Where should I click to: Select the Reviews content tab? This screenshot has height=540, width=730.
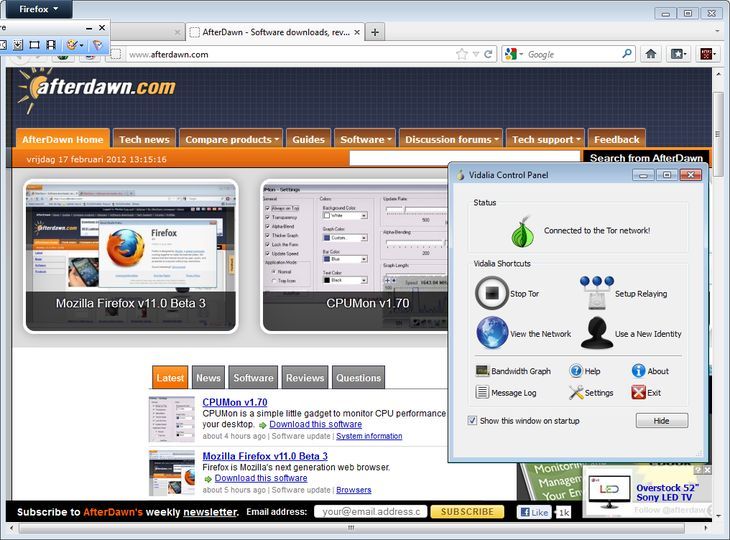point(305,378)
